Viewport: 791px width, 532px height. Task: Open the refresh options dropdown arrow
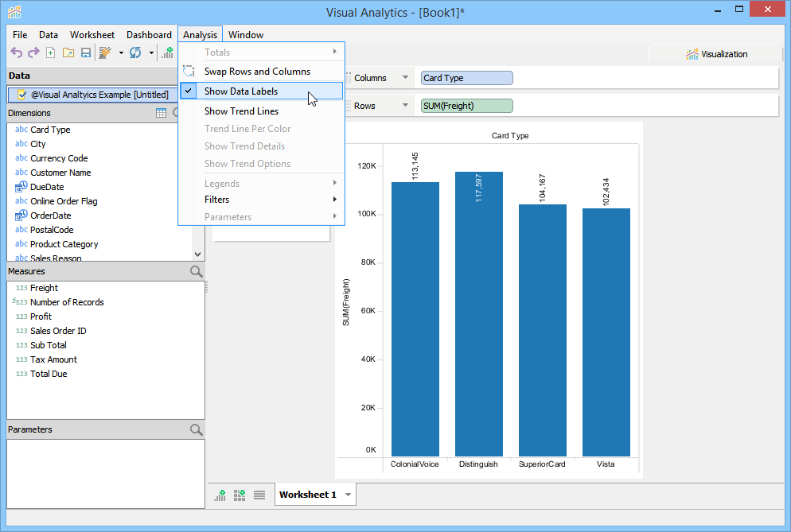(x=151, y=52)
